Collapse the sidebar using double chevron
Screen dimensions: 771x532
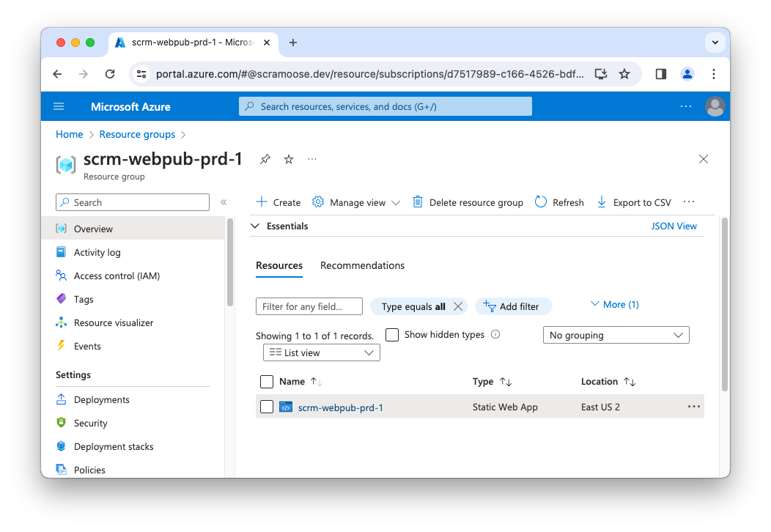click(x=224, y=202)
